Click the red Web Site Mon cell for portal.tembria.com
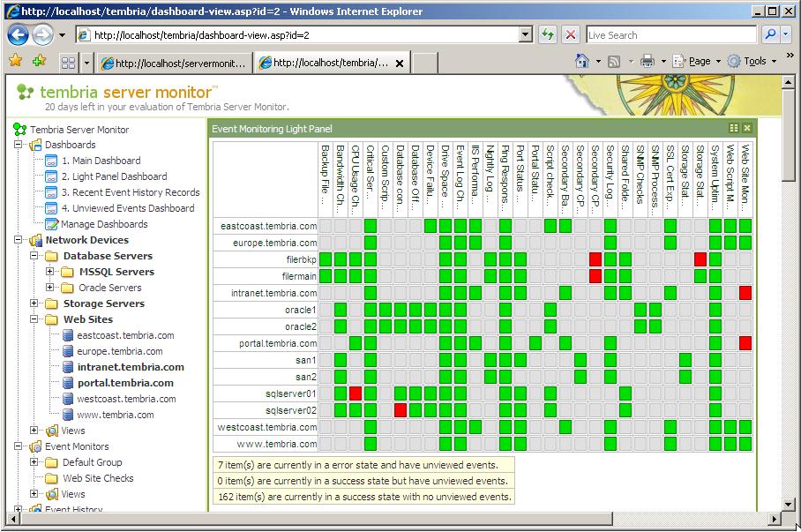Image resolution: width=801 pixels, height=532 pixels. [x=745, y=343]
